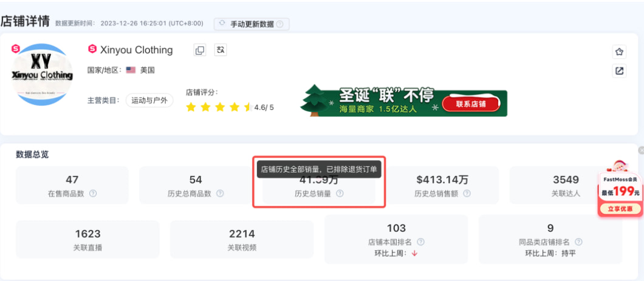Screen dimensions: 644x281
Task: Click the shop badge icon before store name
Action: point(92,49)
